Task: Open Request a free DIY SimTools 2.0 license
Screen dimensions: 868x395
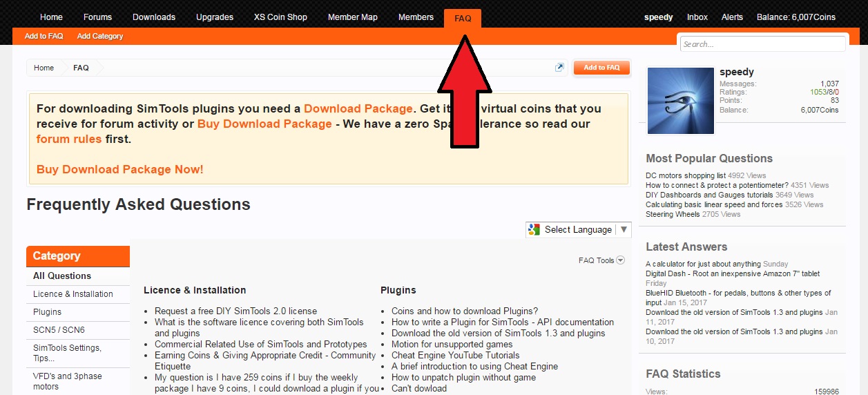Action: click(236, 311)
